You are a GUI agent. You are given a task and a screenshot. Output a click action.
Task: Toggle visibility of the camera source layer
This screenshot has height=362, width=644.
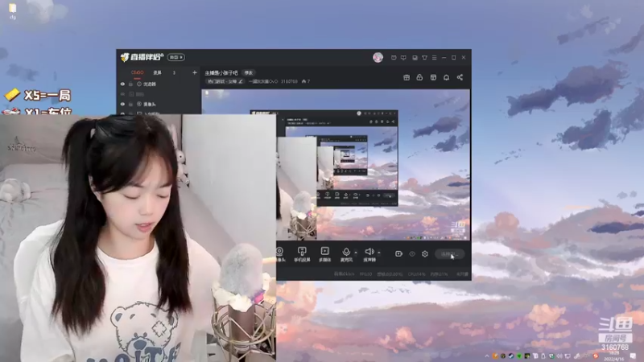pos(122,105)
